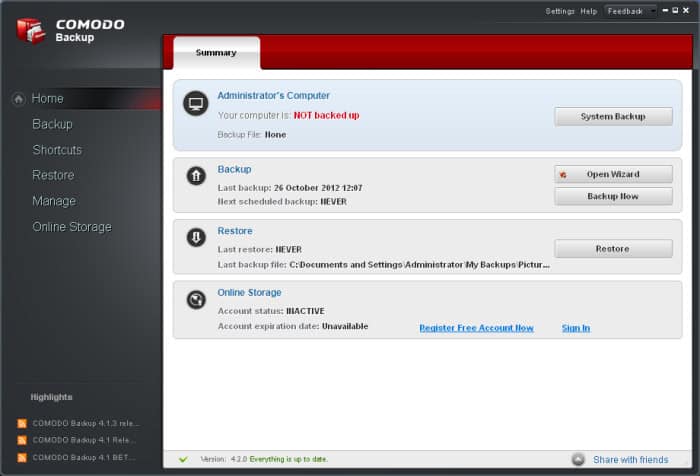
Task: Click the Online Storage section heading
Action: tap(249, 292)
